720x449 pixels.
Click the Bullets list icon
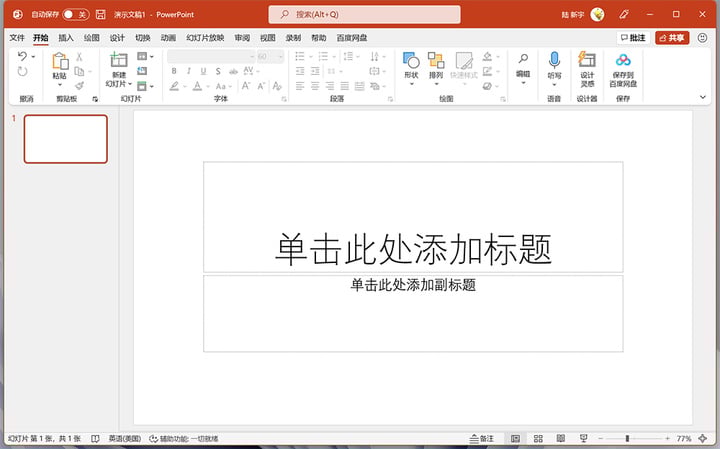300,56
